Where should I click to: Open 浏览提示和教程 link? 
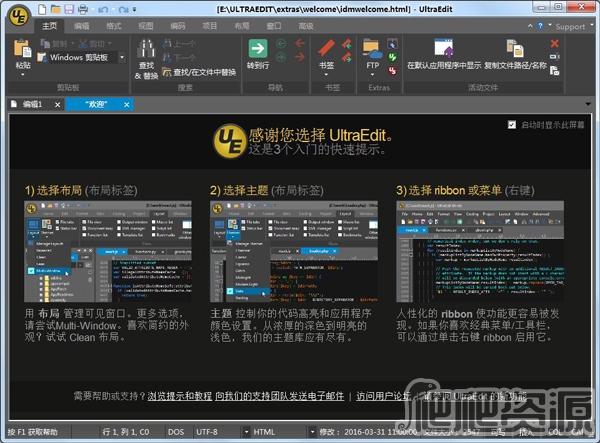(180, 396)
